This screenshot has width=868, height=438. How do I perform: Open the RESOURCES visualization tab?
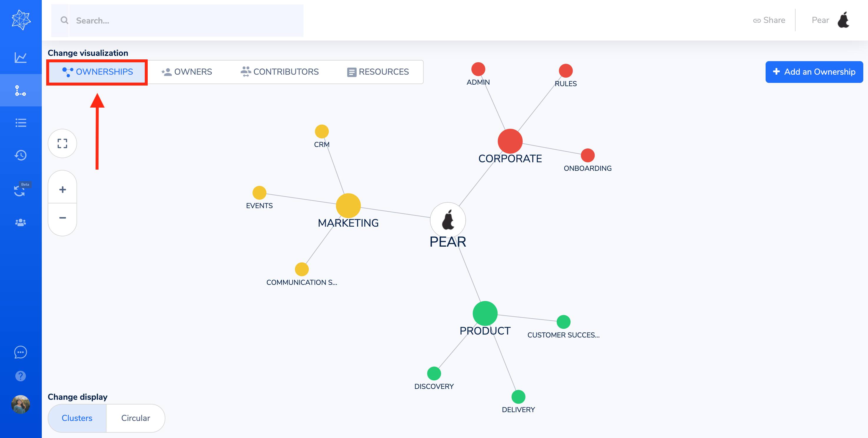378,72
